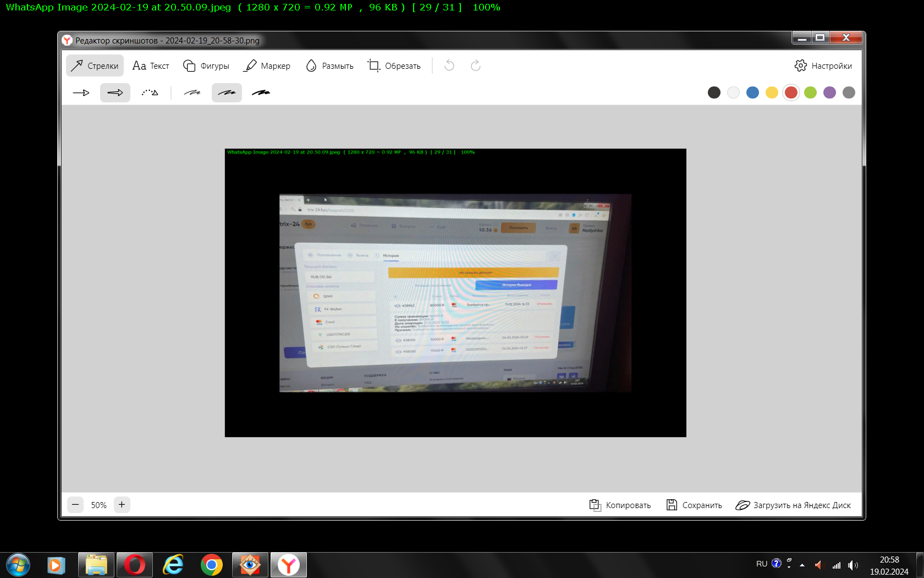
Task: Select the thick line thickness
Action: tap(261, 92)
